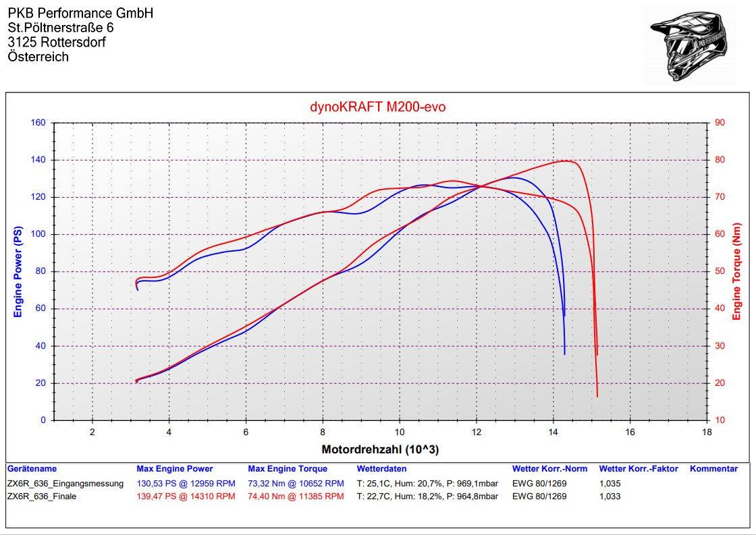
Task: Select the Kommentar column header
Action: pos(713,469)
